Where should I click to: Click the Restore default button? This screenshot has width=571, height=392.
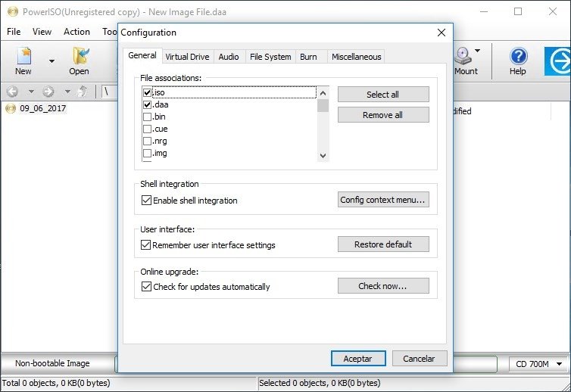coord(383,244)
